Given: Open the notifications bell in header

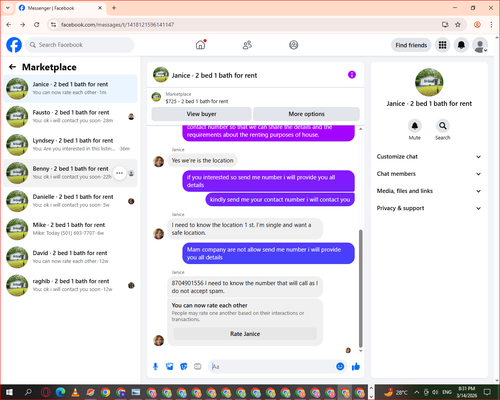Looking at the screenshot, I should 461,45.
